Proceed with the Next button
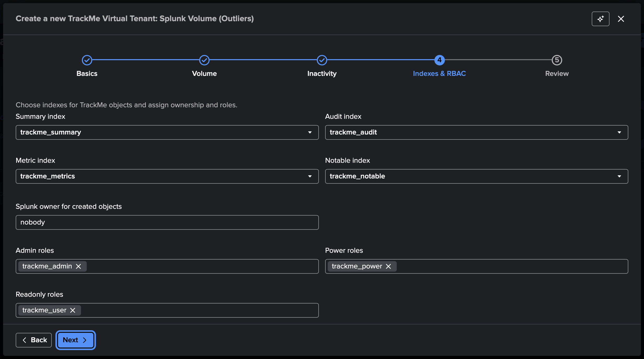The width and height of the screenshot is (644, 359). point(76,340)
